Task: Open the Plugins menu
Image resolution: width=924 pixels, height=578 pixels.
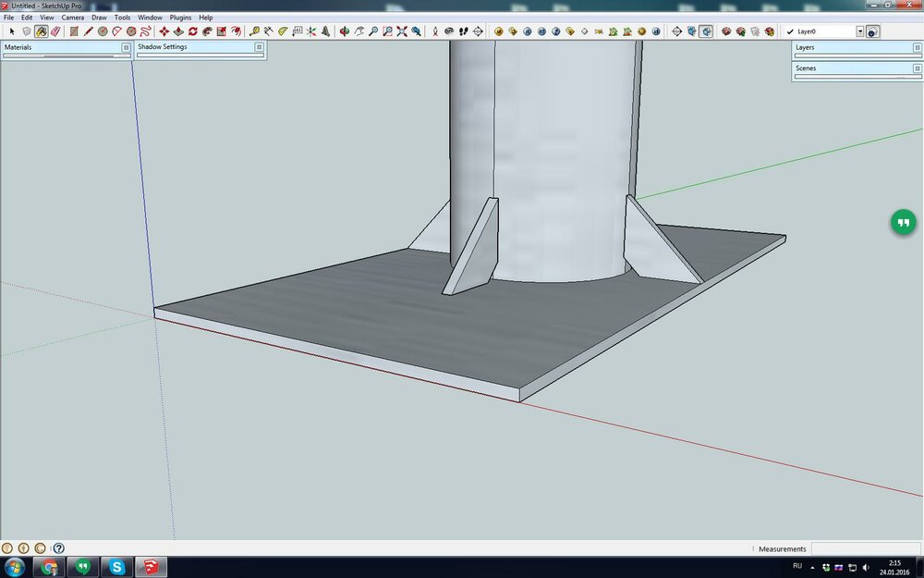Action: coord(179,18)
